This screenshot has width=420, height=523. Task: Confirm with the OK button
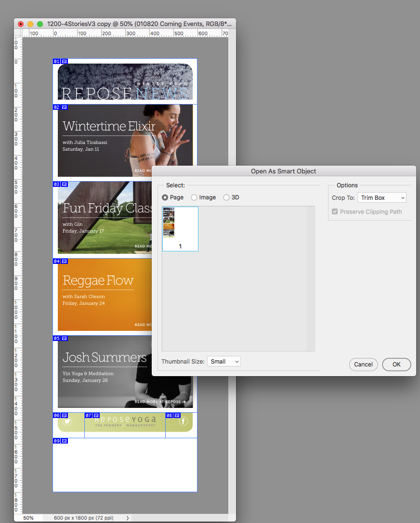pyautogui.click(x=396, y=365)
